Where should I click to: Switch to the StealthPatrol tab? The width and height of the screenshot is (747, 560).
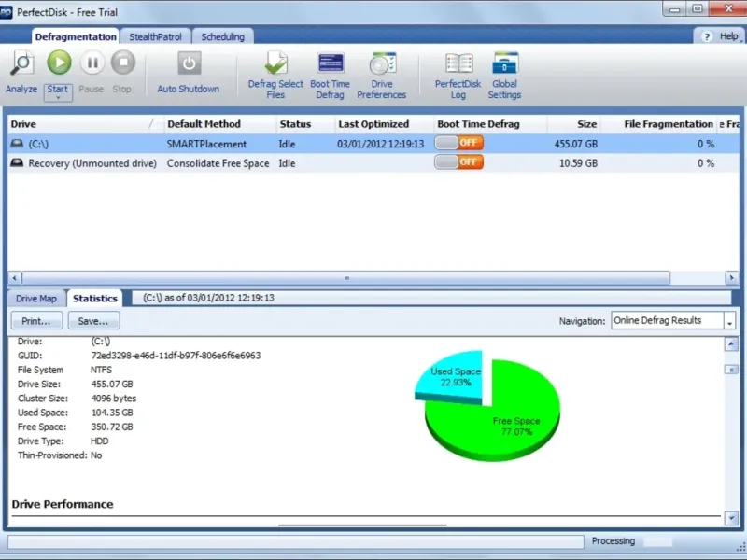click(x=155, y=36)
